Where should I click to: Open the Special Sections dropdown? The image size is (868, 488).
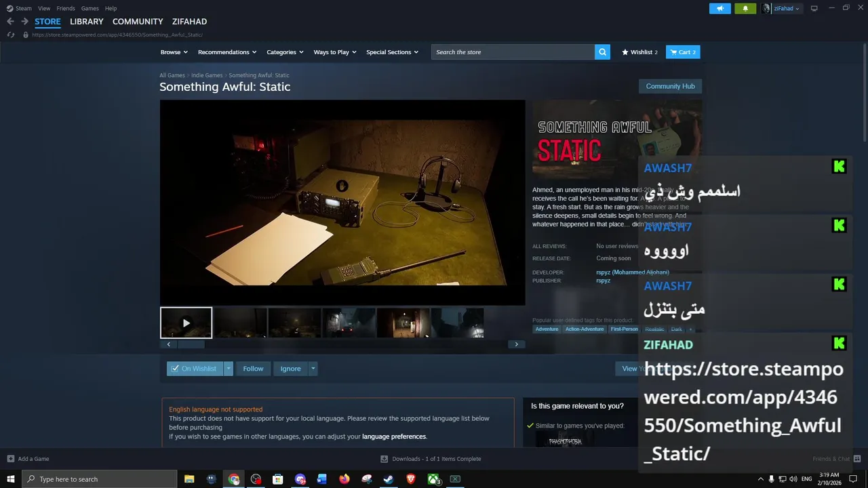(392, 52)
